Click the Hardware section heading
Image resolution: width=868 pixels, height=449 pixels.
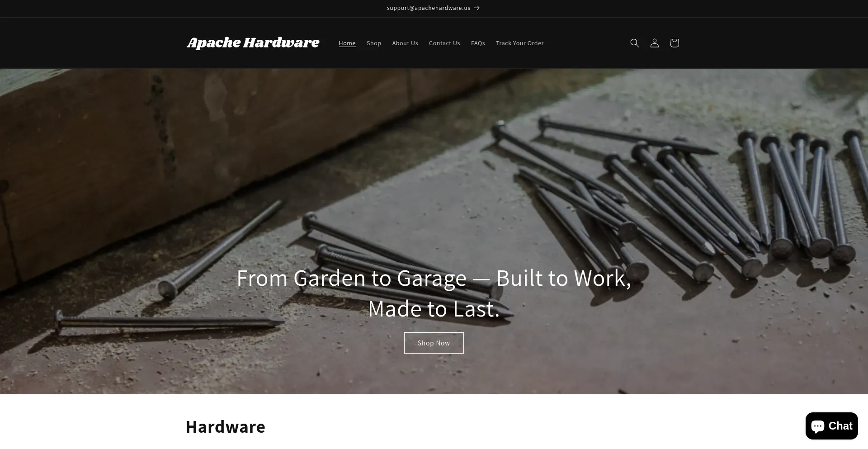[x=226, y=427]
